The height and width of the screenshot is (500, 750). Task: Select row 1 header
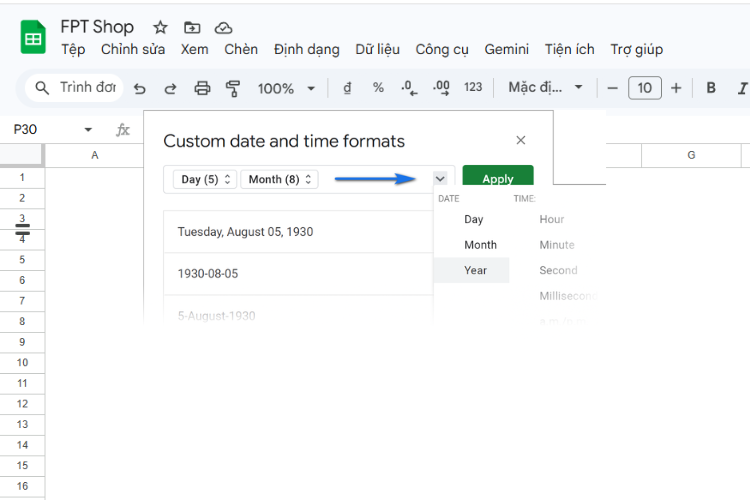[22, 178]
